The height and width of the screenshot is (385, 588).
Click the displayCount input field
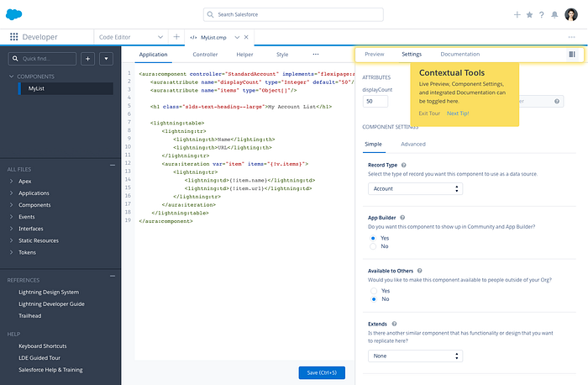(x=375, y=101)
